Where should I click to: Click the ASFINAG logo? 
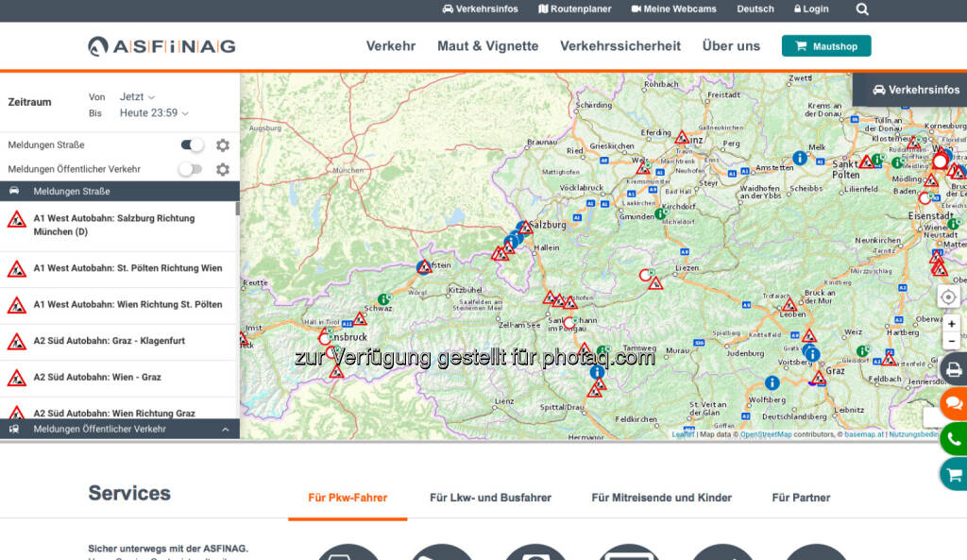point(161,46)
